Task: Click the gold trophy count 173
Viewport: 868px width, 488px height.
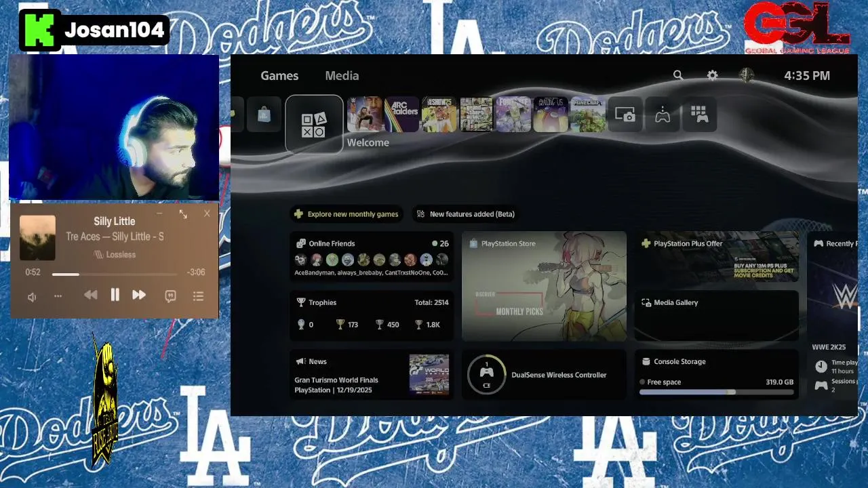Action: (347, 325)
